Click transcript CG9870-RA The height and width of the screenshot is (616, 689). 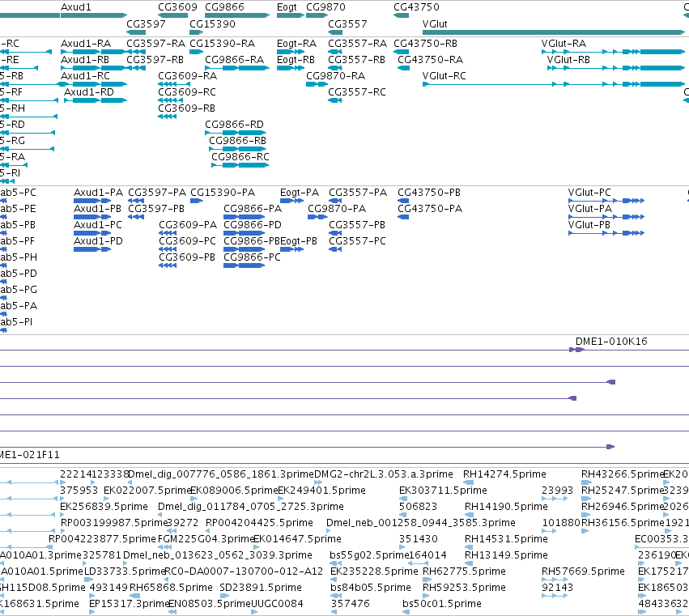point(336,76)
